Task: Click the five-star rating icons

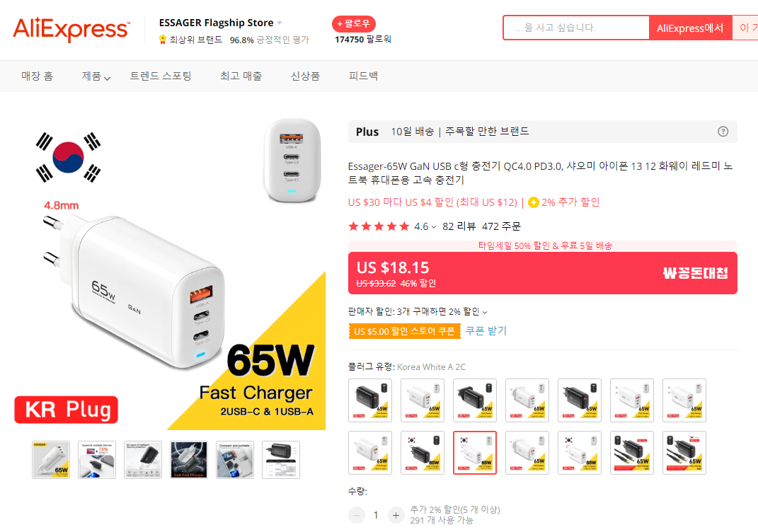Action: (x=379, y=226)
